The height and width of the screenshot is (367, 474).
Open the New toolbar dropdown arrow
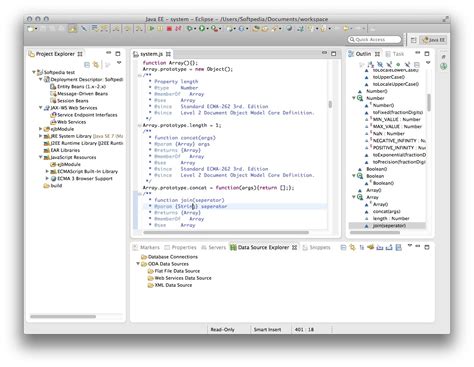[x=36, y=29]
